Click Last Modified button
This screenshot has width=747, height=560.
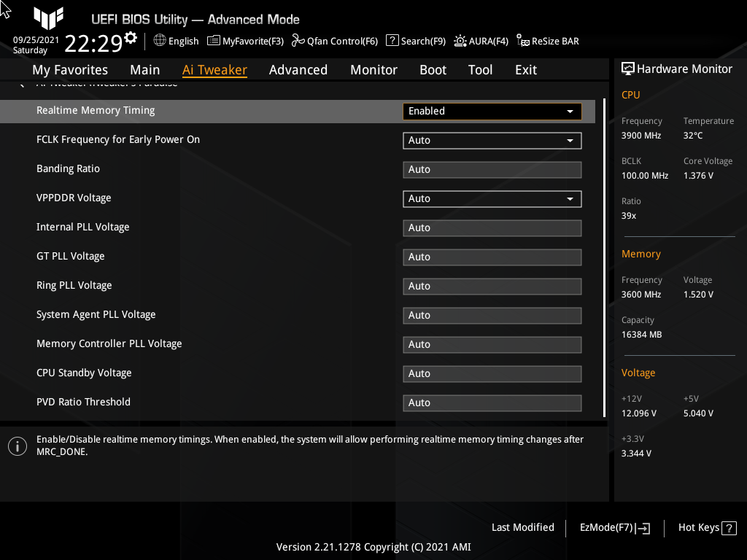click(522, 528)
